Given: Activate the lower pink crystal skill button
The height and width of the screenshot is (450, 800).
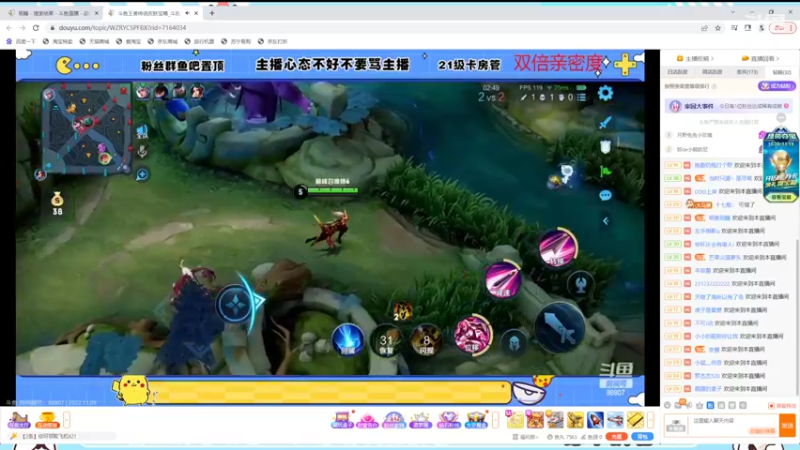Looking at the screenshot, I should [473, 335].
